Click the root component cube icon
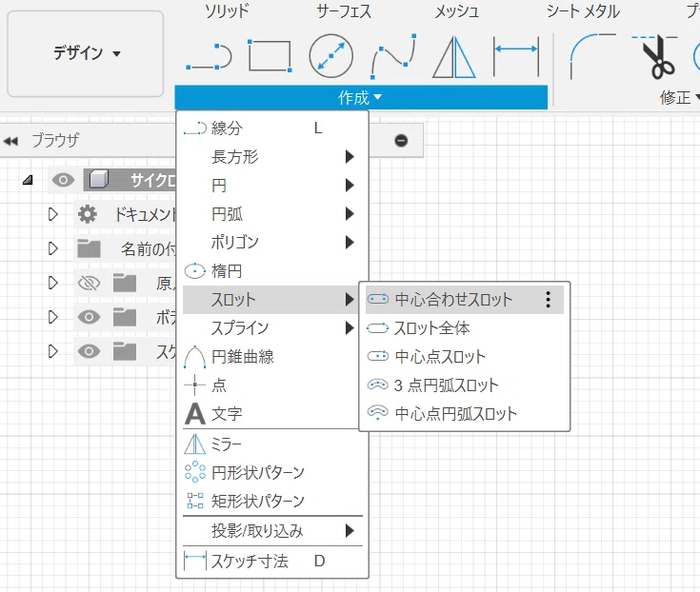This screenshot has height=592, width=700. pyautogui.click(x=99, y=180)
